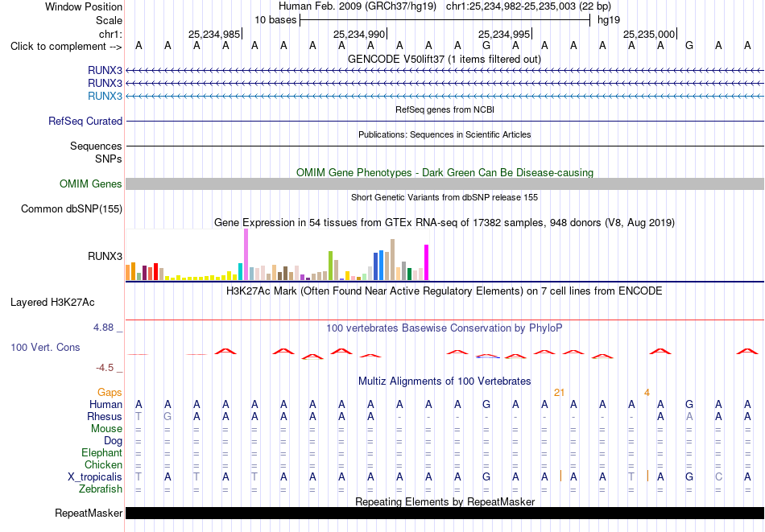Open the GENCODE V50lift37 track title
The image size is (765, 532).
tap(445, 59)
